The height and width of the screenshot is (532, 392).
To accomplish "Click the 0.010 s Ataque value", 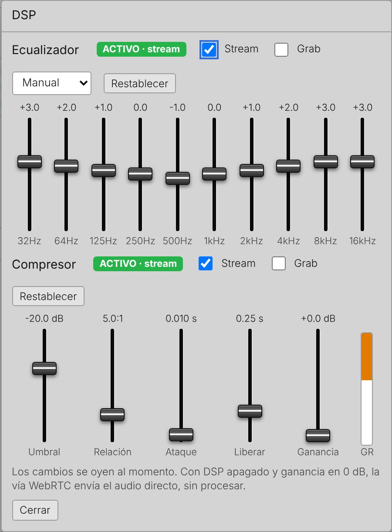I will pyautogui.click(x=181, y=319).
